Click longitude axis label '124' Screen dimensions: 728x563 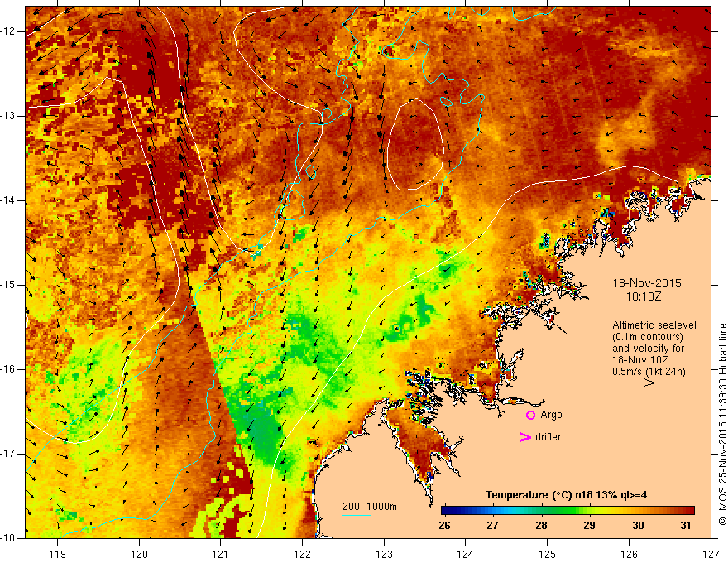point(466,554)
